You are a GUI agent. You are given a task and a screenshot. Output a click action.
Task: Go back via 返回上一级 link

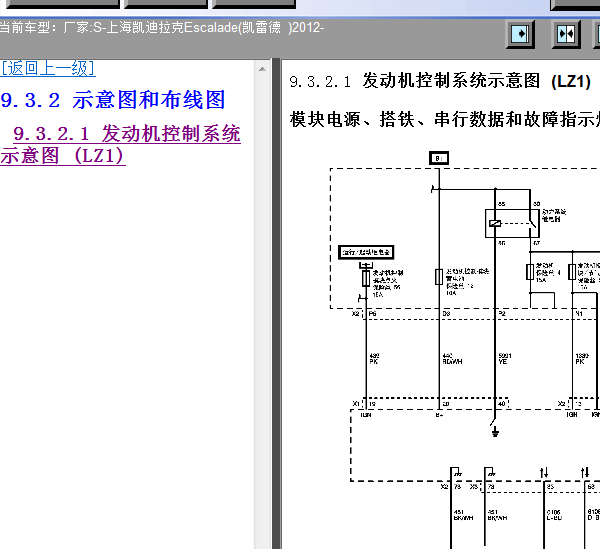tap(48, 68)
